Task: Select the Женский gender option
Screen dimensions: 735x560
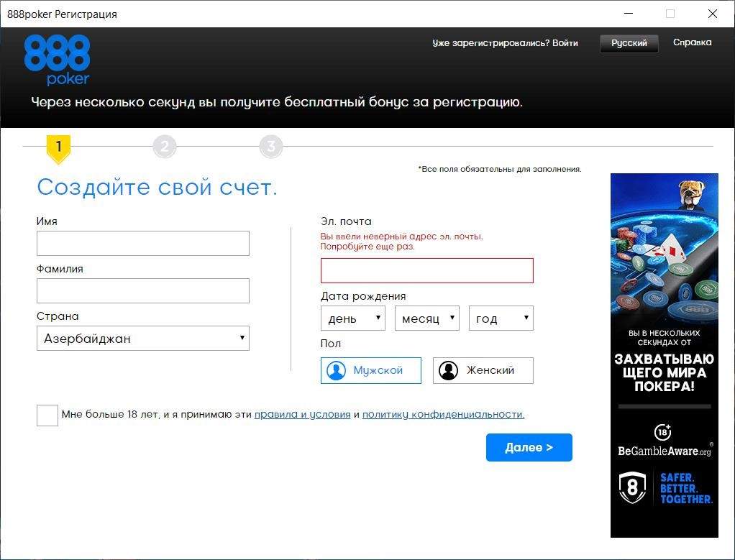Action: 483,370
